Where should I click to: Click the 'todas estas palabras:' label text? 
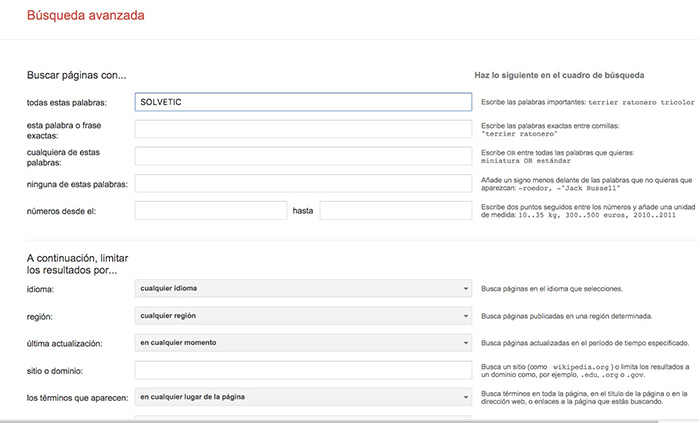point(73,102)
